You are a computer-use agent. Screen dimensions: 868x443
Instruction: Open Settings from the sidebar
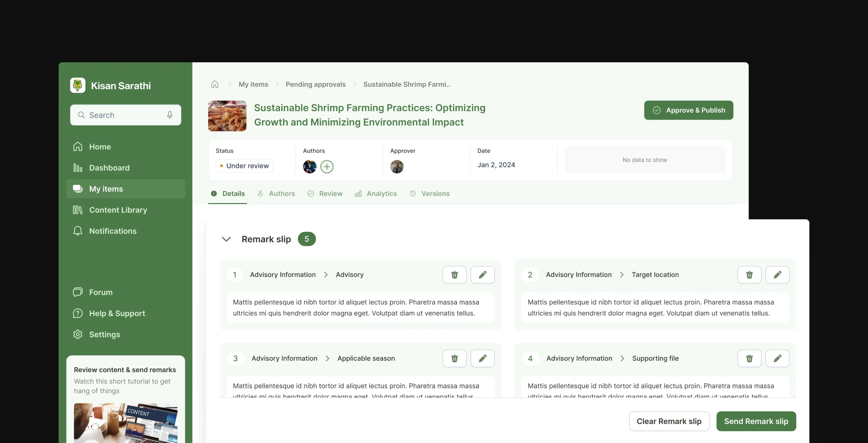(x=125, y=334)
